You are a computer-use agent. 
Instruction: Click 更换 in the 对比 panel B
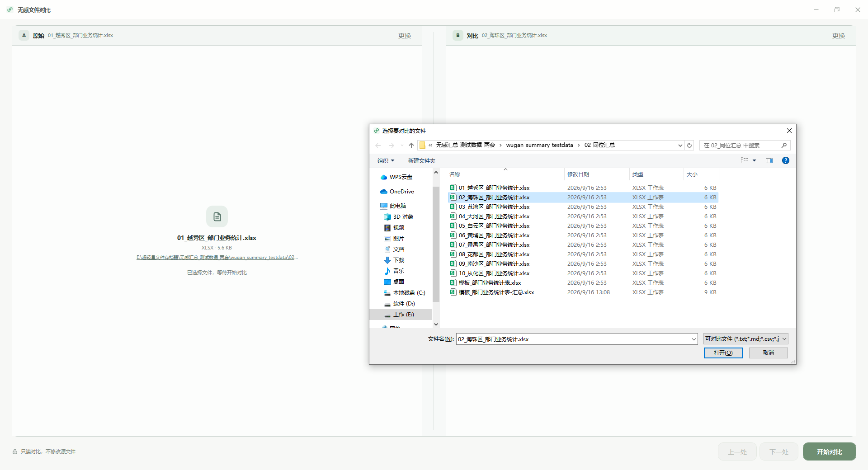pyautogui.click(x=839, y=36)
